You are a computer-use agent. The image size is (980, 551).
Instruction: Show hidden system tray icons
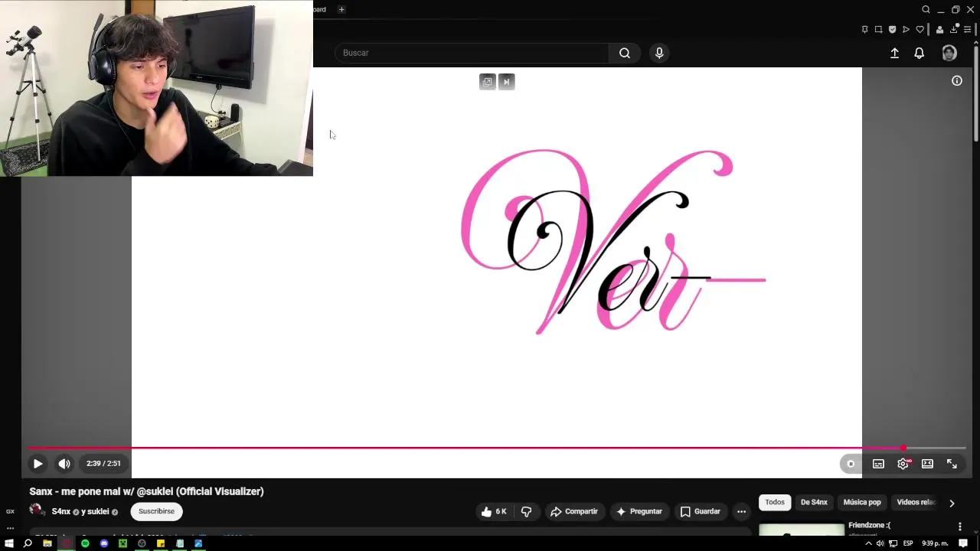click(x=868, y=543)
